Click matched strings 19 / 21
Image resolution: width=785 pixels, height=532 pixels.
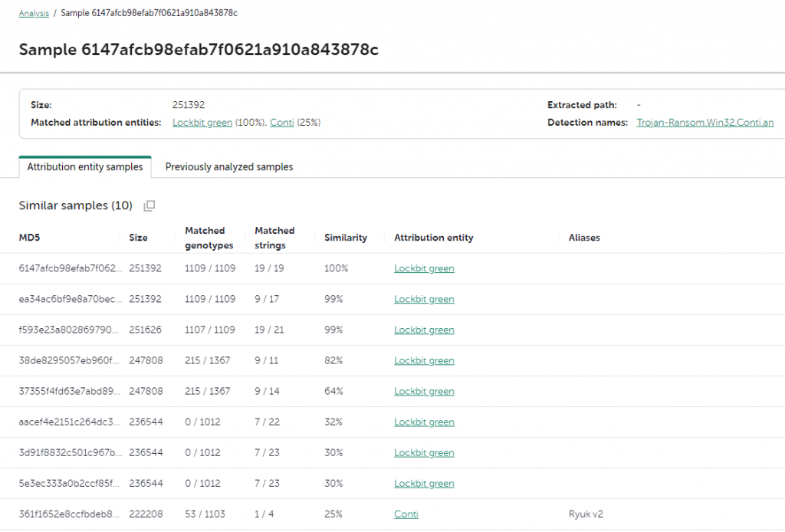pos(269,330)
